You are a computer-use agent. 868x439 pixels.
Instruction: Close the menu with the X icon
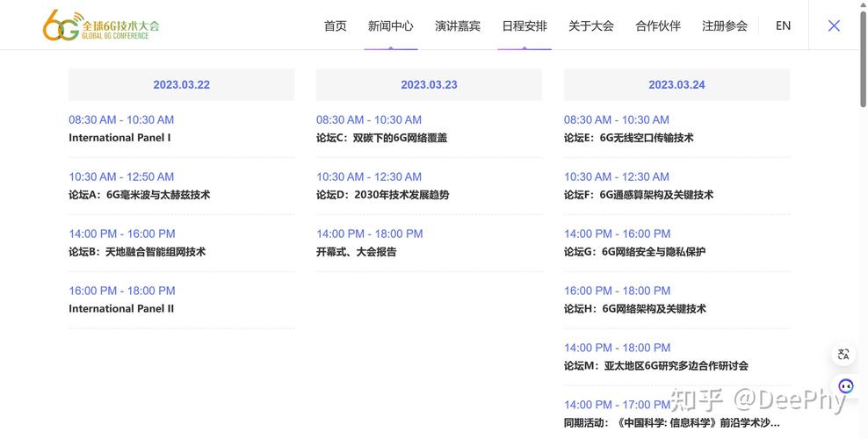pos(834,25)
